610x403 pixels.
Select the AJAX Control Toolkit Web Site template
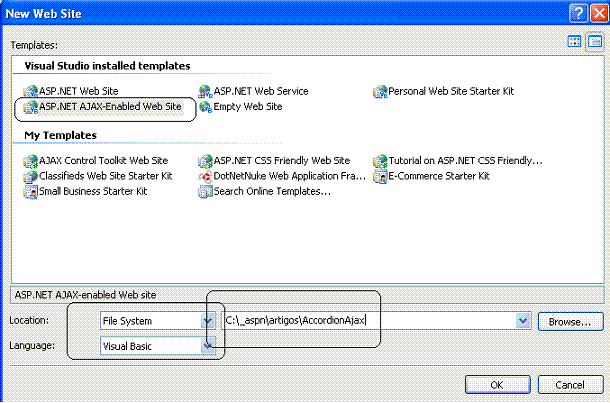[96, 161]
